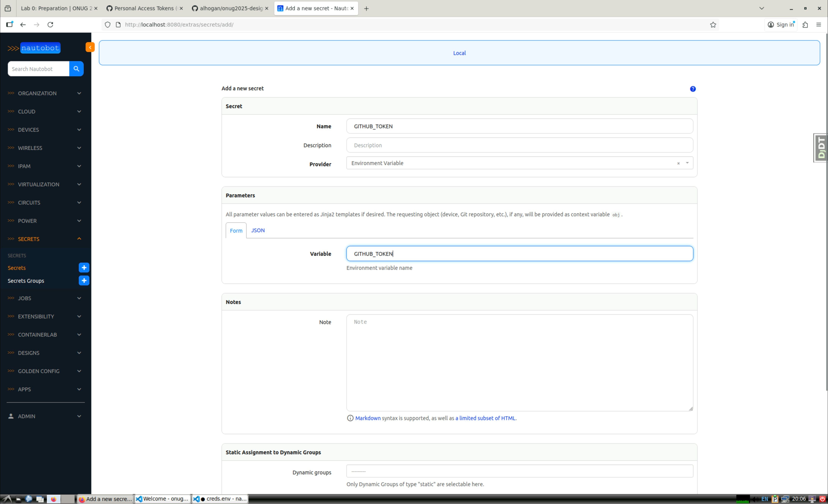This screenshot has height=504, width=828.
Task: Click the Nautobot search magnifier button
Action: click(76, 69)
